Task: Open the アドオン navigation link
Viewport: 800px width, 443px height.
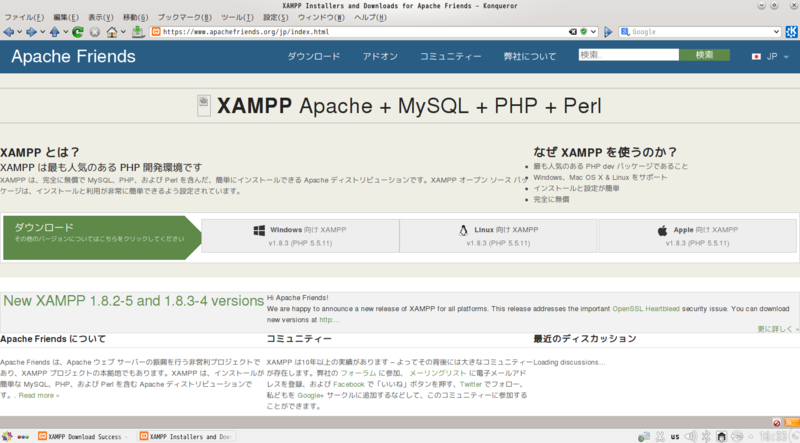Action: click(380, 57)
